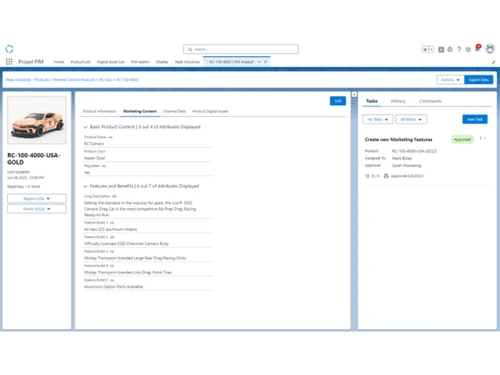Select the History tab
500x375 pixels.
click(x=398, y=101)
